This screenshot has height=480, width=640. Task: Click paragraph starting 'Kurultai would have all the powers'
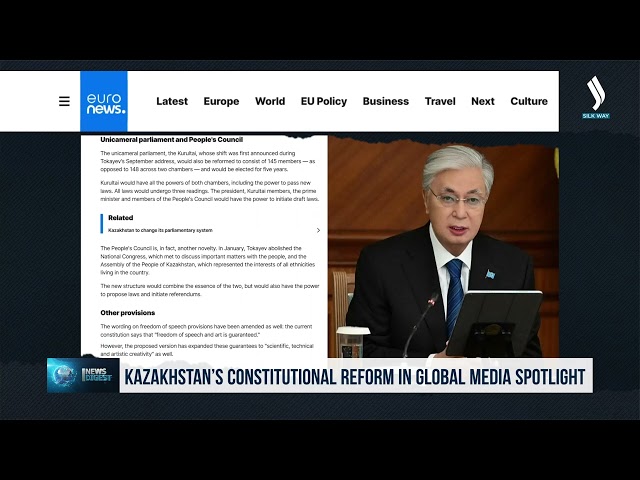point(210,191)
